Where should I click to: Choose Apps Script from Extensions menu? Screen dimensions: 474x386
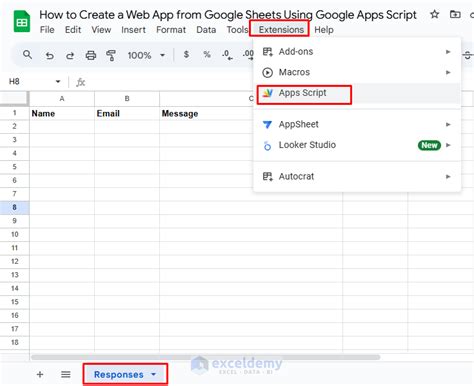(358, 93)
